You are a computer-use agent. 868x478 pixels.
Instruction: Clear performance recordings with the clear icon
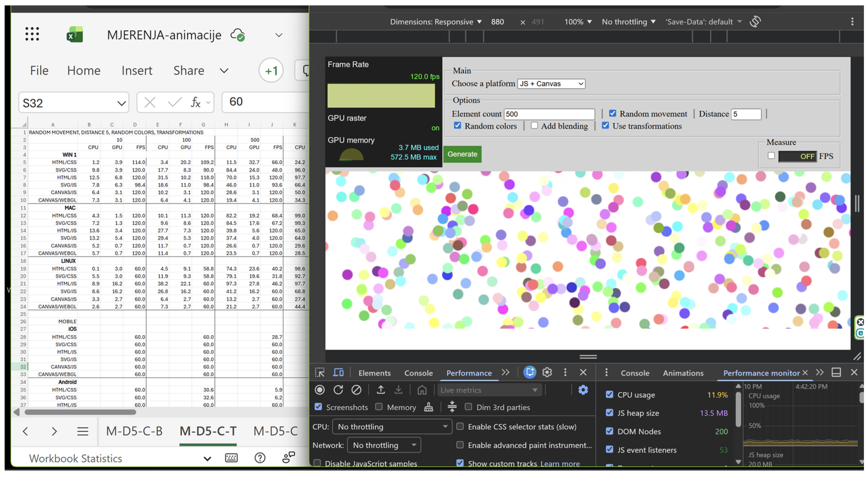(x=357, y=390)
